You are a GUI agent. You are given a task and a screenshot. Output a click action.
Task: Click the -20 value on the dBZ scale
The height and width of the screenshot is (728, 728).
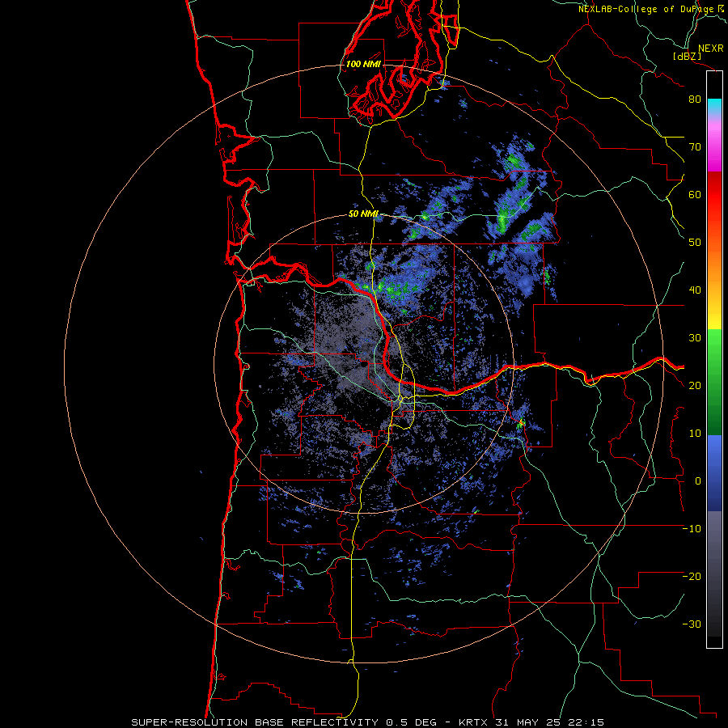tap(692, 577)
